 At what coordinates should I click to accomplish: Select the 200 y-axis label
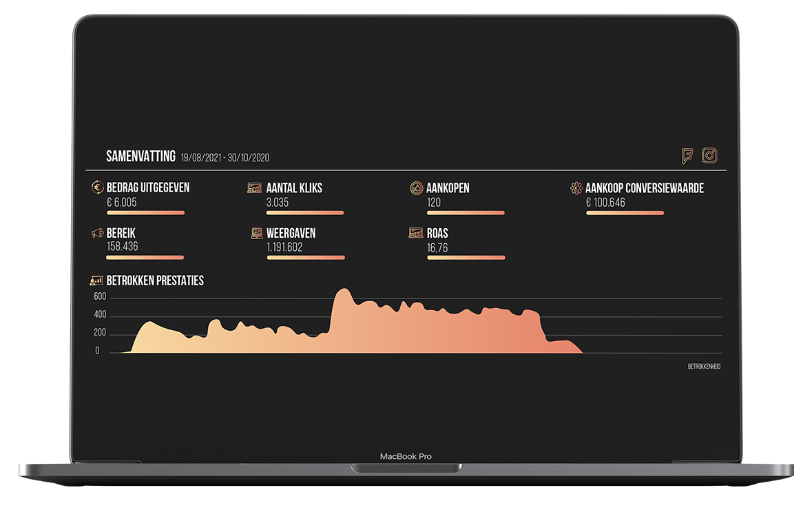tap(100, 333)
